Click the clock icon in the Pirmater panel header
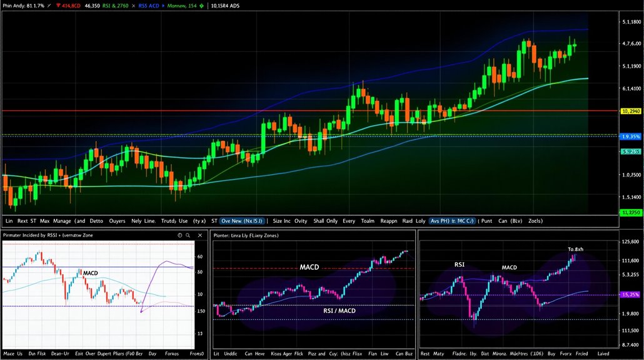The image size is (644, 360). (179, 235)
